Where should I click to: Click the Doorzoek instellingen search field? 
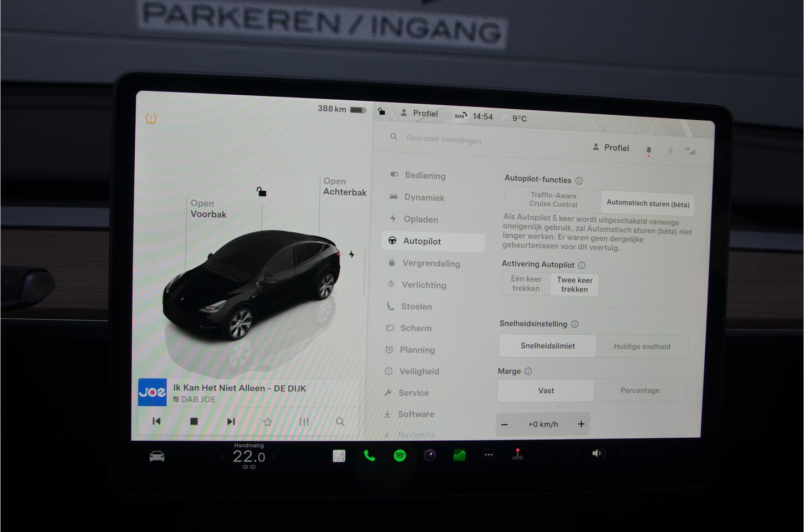(x=444, y=140)
